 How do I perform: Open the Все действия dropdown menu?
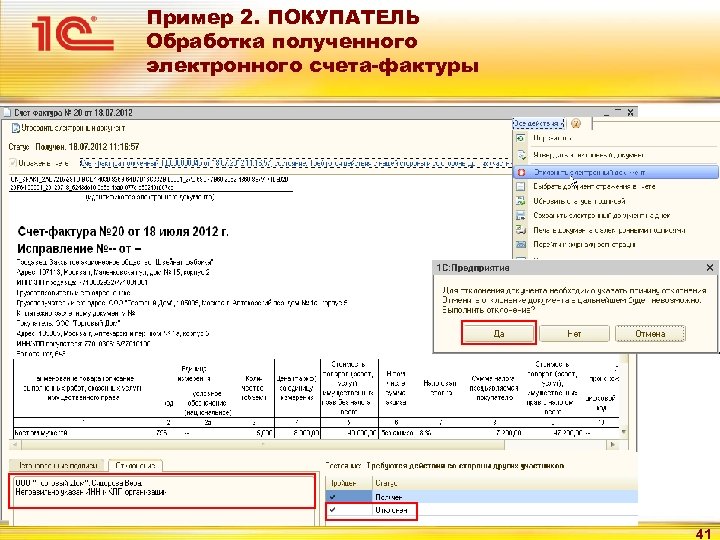[538, 124]
